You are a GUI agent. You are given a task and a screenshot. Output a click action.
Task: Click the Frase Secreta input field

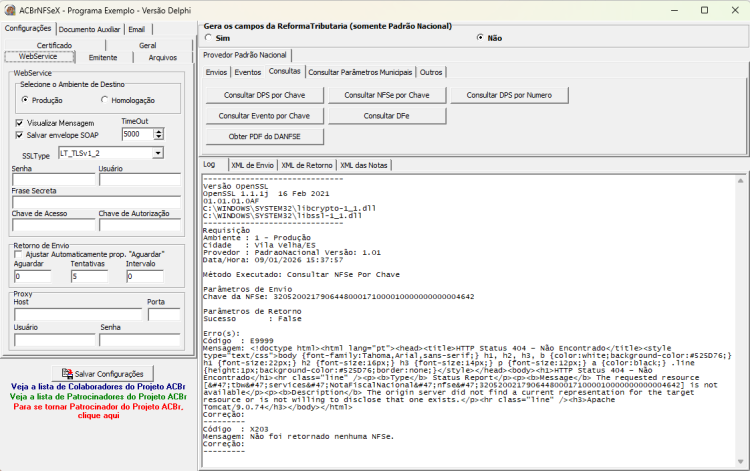96,202
